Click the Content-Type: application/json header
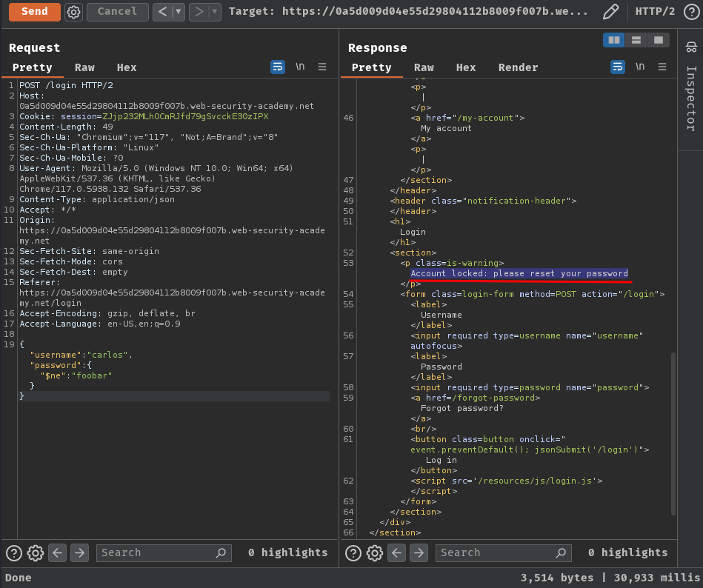 point(97,199)
